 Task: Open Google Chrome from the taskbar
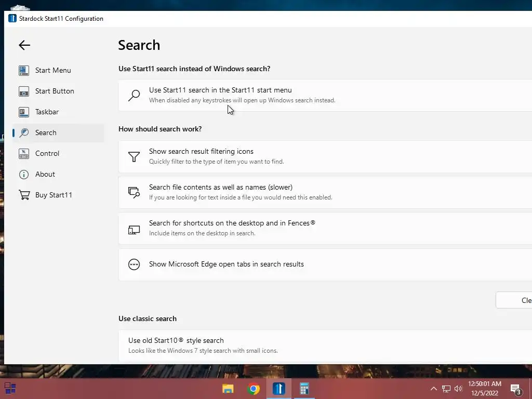pyautogui.click(x=254, y=389)
